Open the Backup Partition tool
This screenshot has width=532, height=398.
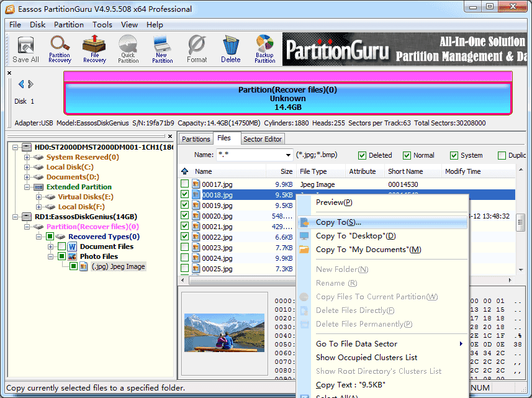click(265, 49)
